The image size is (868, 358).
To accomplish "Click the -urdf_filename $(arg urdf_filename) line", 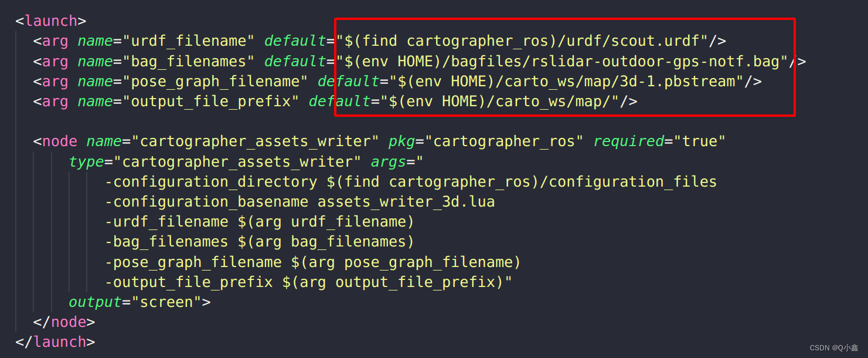I will 260,222.
